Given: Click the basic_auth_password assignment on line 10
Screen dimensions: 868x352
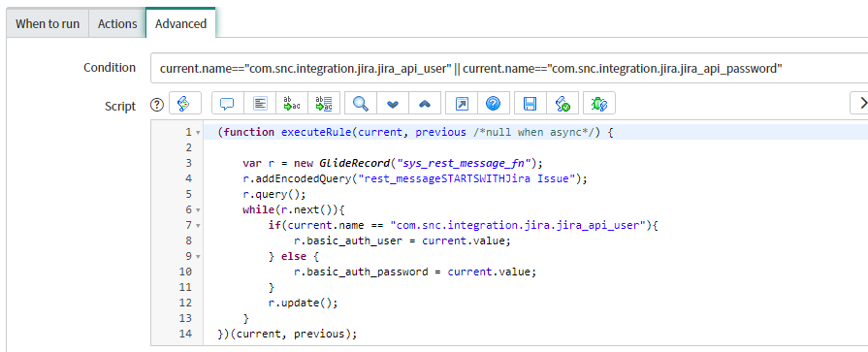Looking at the screenshot, I should pos(415,272).
